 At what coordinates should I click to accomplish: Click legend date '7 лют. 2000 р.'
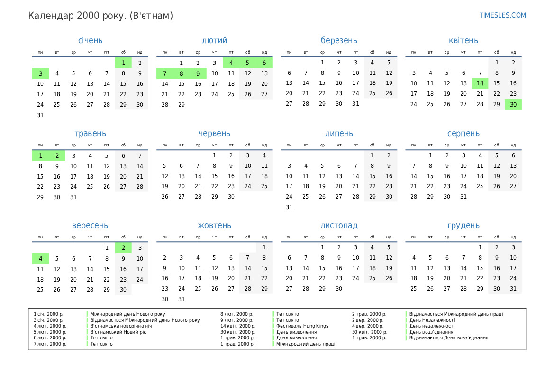point(50,344)
